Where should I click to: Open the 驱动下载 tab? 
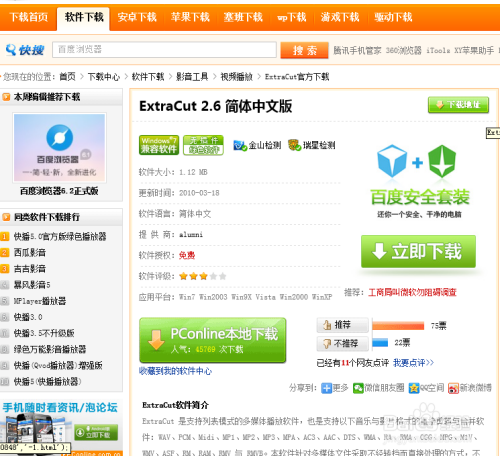(393, 17)
